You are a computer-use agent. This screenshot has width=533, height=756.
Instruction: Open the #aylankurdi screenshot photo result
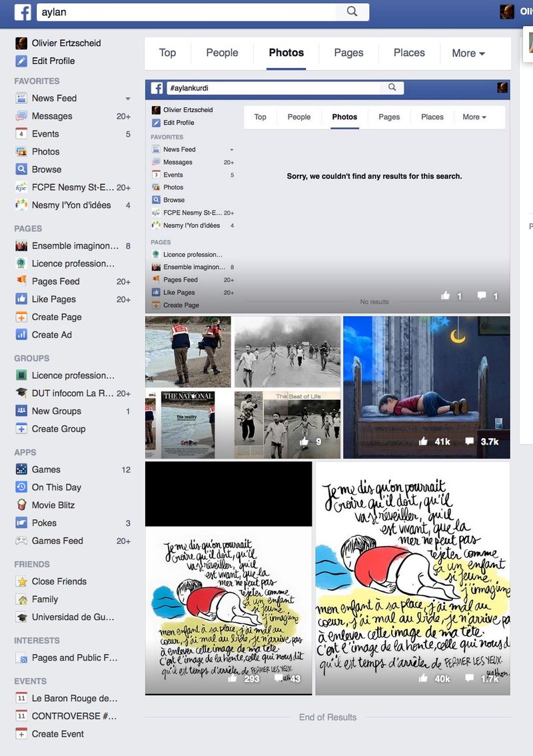(327, 197)
